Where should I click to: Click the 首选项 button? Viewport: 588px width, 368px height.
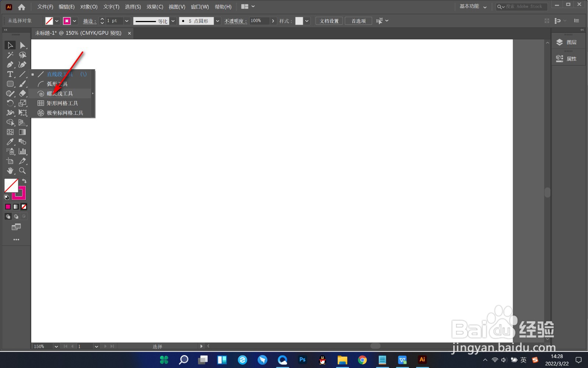359,21
